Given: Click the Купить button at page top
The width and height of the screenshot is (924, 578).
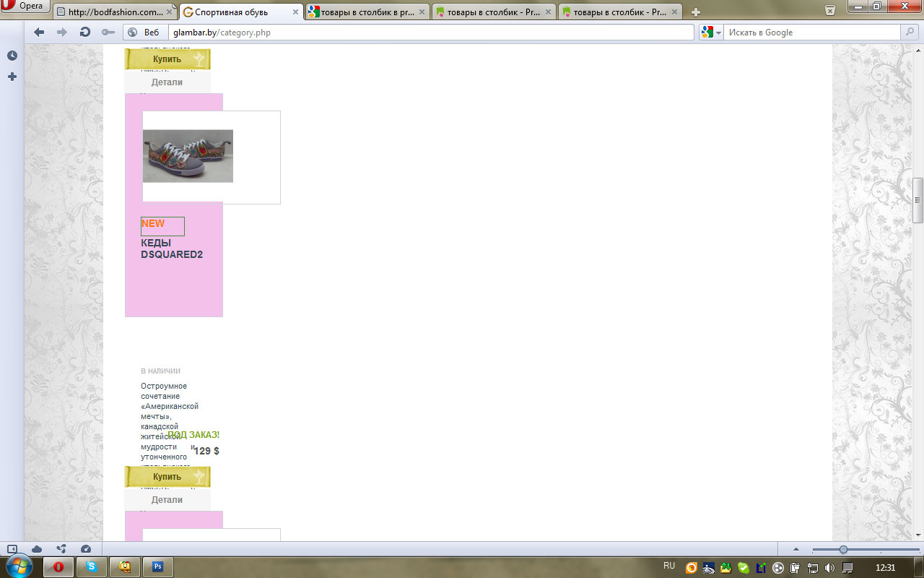Looking at the screenshot, I should 167,59.
